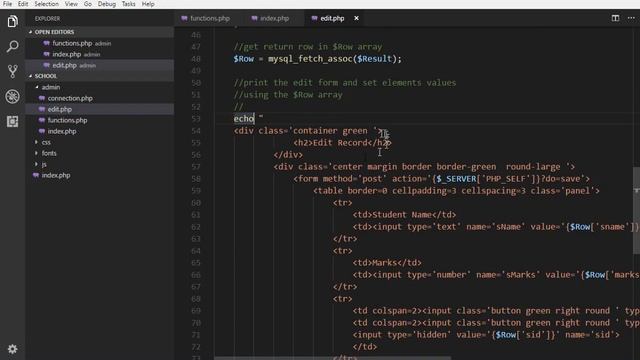The height and width of the screenshot is (360, 640).
Task: Select edit.php admin in Open Editors list
Action: click(x=74, y=65)
